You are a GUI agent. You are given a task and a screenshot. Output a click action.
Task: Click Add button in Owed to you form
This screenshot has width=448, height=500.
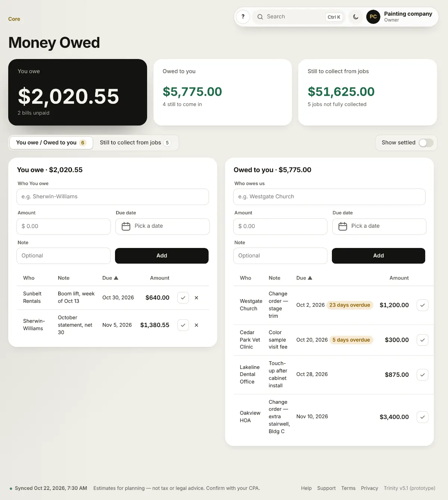click(379, 256)
